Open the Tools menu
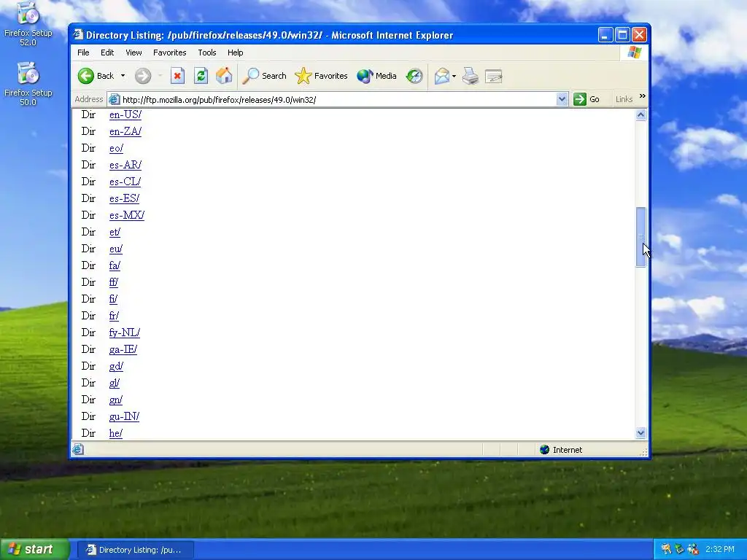Viewport: 747px width, 560px height. (206, 52)
